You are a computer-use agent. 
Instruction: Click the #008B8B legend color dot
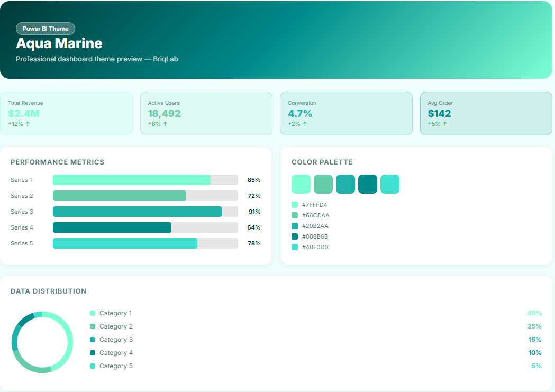[x=295, y=236]
